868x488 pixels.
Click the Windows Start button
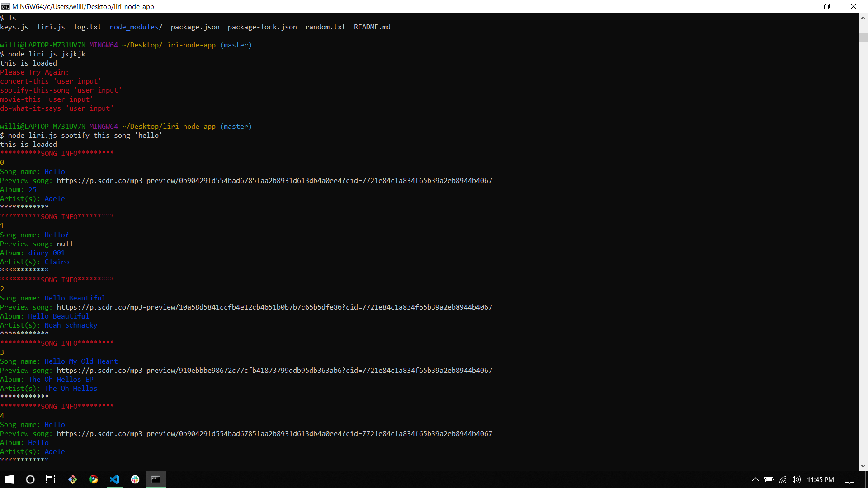click(x=9, y=479)
